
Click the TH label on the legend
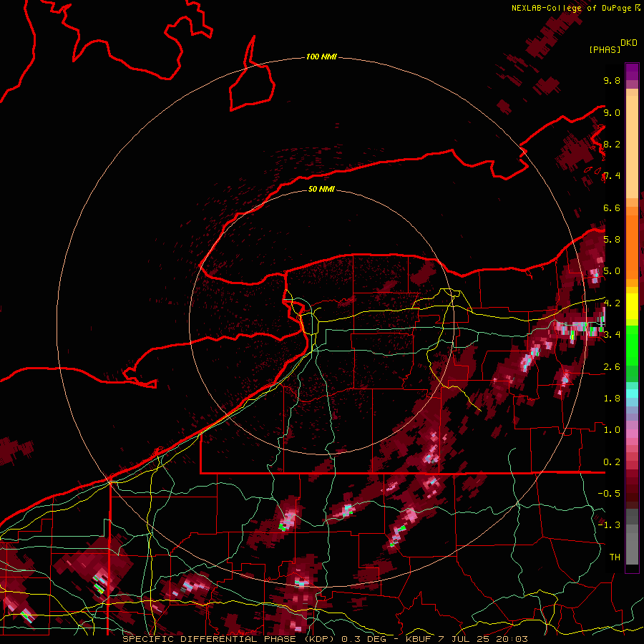point(615,557)
